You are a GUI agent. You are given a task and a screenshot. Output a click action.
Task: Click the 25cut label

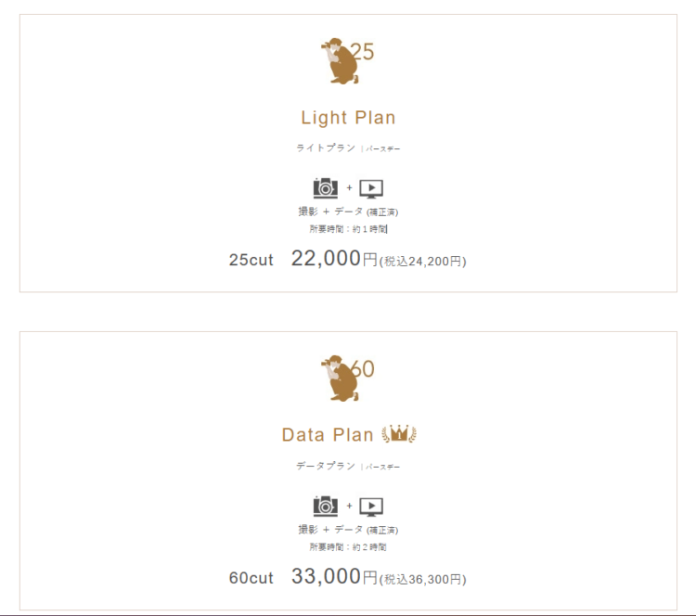[251, 260]
